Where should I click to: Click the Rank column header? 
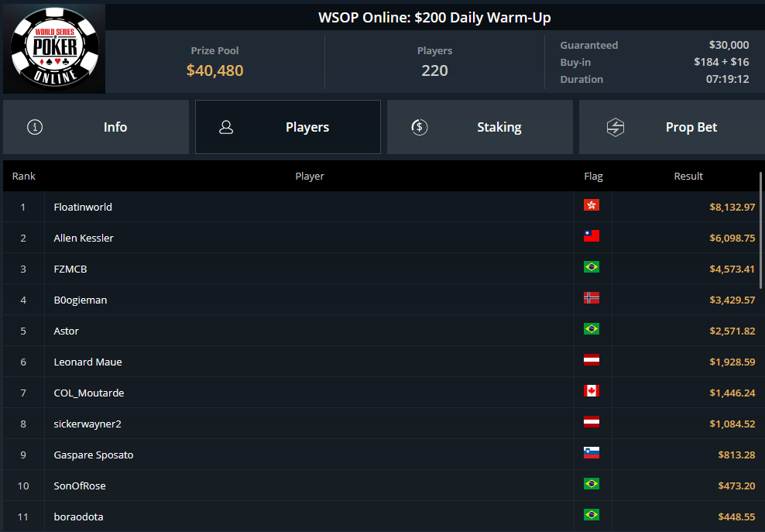(x=24, y=177)
